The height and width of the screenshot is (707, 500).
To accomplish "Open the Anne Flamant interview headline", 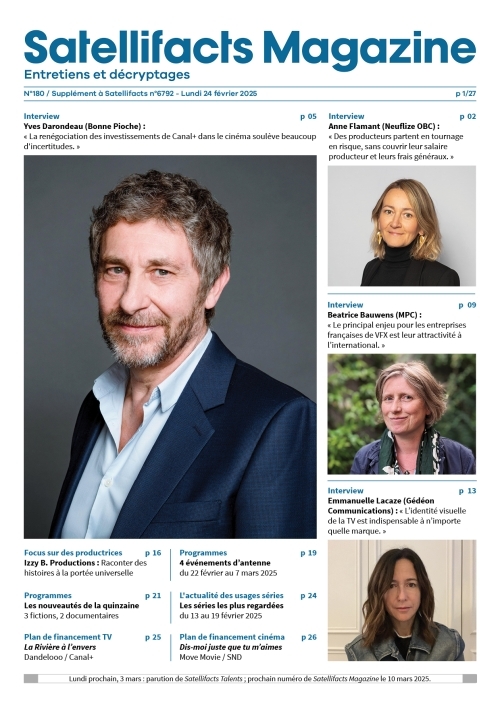I will pos(384,126).
